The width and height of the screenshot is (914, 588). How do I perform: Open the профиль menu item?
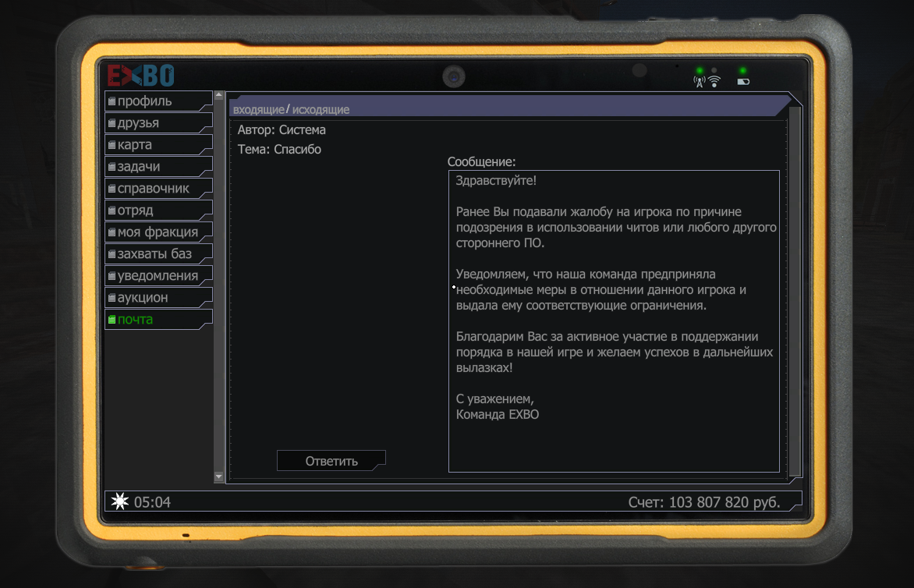coord(158,101)
